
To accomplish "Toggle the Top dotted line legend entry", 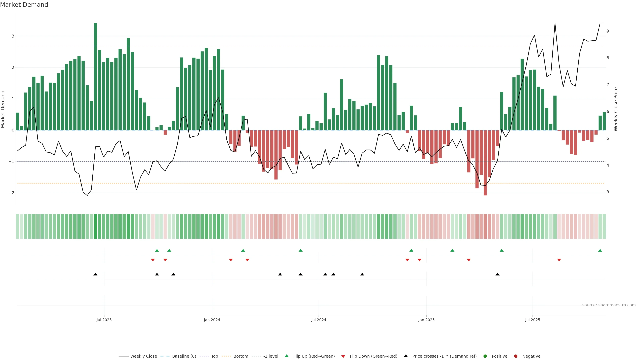I will 214,356.
